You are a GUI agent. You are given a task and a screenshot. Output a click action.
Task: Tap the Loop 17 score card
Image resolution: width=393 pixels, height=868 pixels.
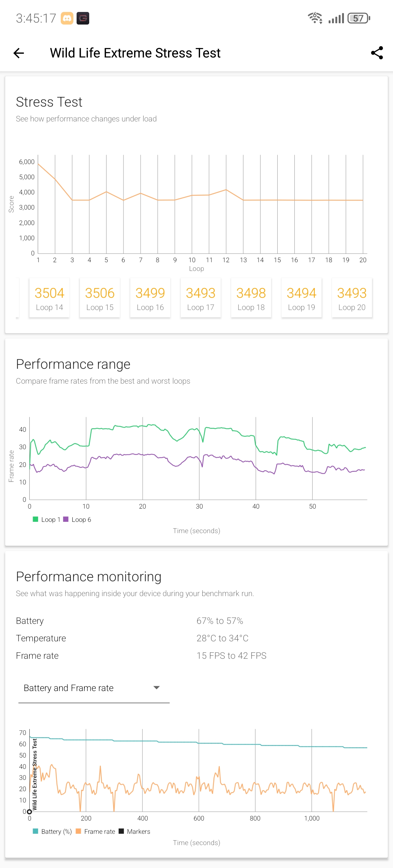tap(200, 298)
